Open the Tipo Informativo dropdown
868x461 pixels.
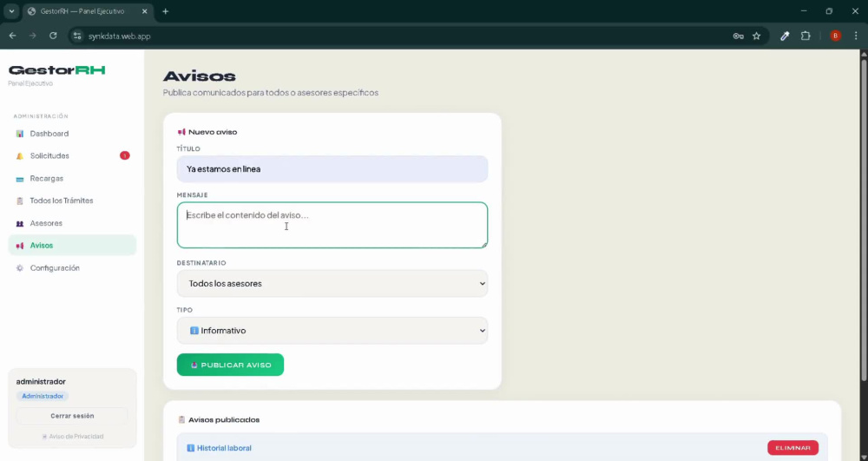point(332,331)
